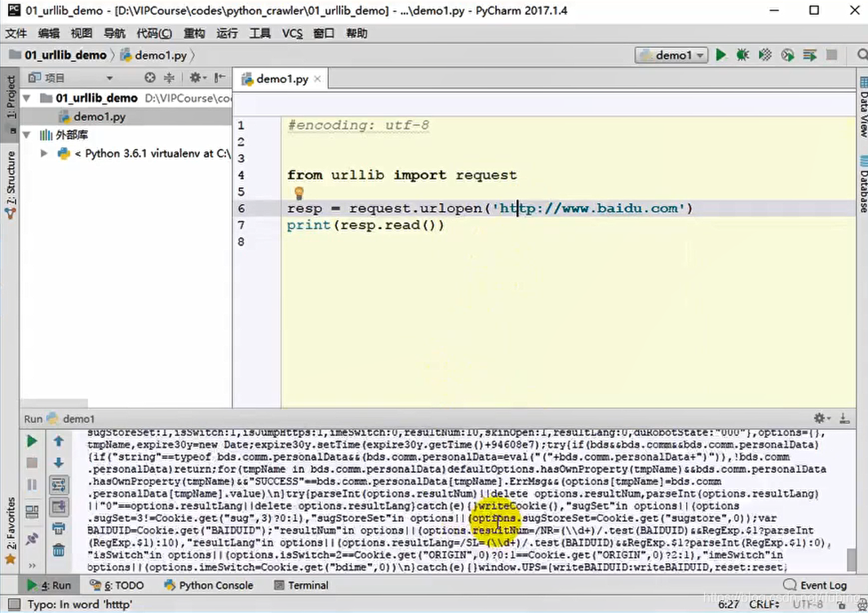Toggle scroll to end in Run console
The image size is (868, 613).
coord(58,507)
